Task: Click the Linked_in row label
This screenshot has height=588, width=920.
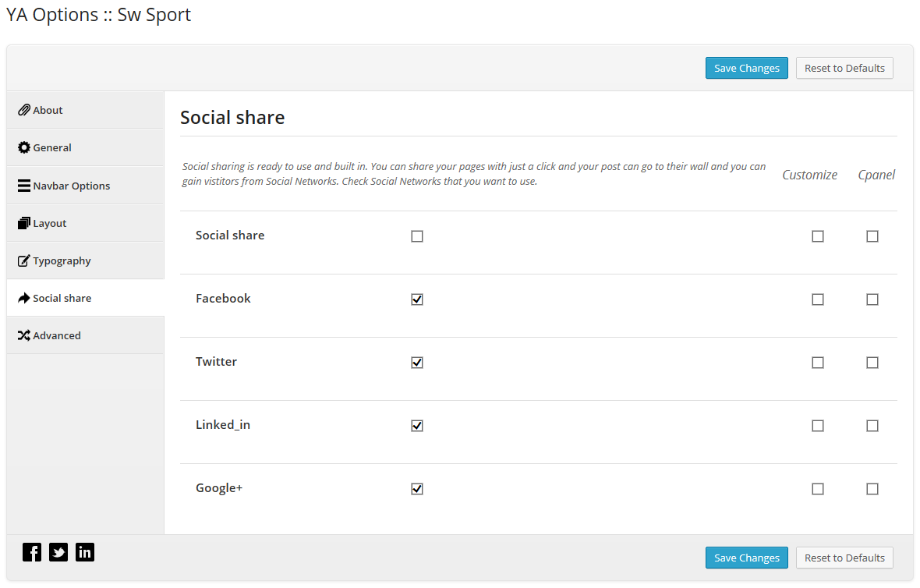Action: pos(223,425)
